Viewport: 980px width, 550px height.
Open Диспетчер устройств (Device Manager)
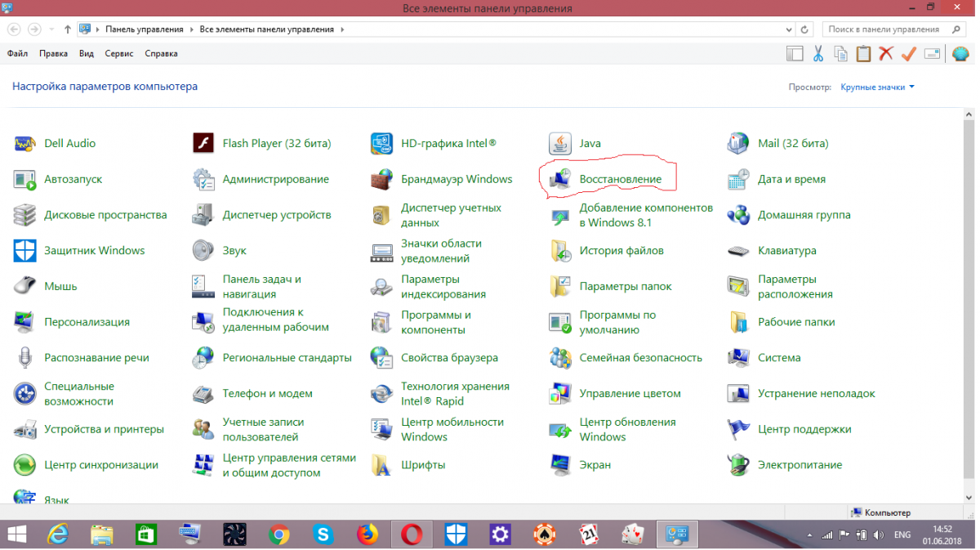point(276,215)
